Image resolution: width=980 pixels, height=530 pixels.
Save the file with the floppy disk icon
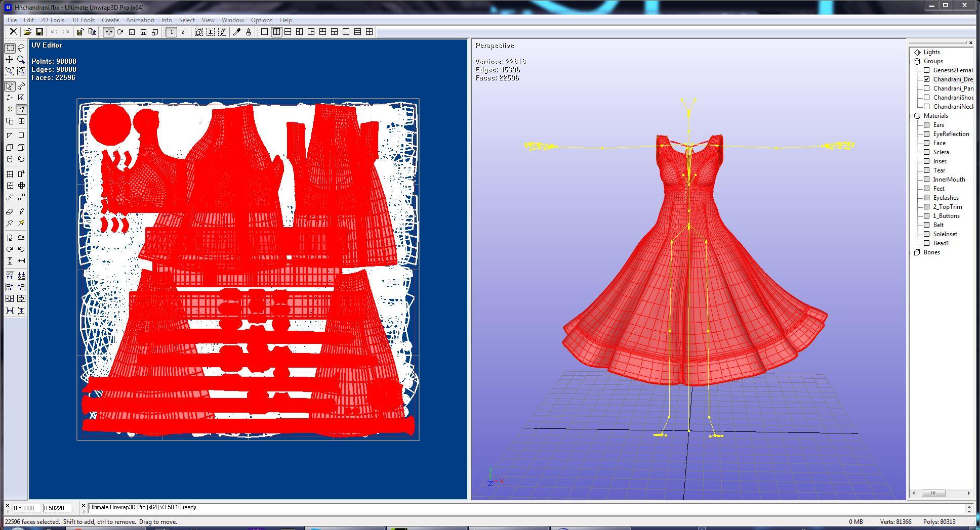point(39,32)
